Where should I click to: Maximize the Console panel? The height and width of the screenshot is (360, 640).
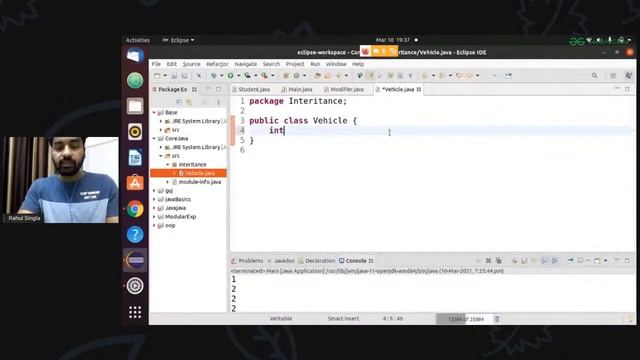pyautogui.click(x=627, y=260)
